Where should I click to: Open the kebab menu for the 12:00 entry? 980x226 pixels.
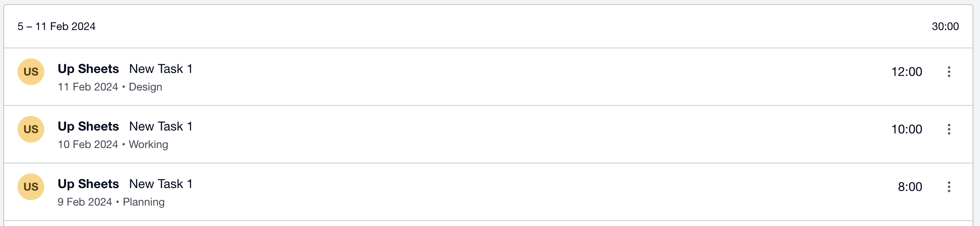point(949,72)
